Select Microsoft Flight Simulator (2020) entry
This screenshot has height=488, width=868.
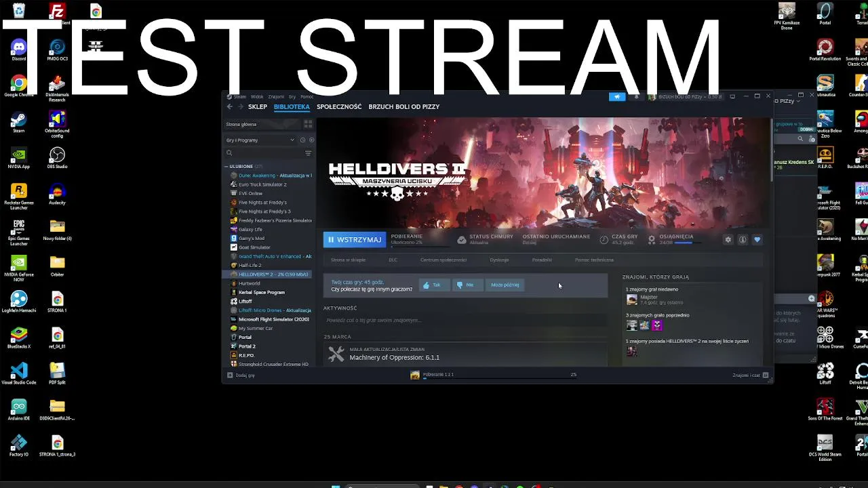pos(269,319)
